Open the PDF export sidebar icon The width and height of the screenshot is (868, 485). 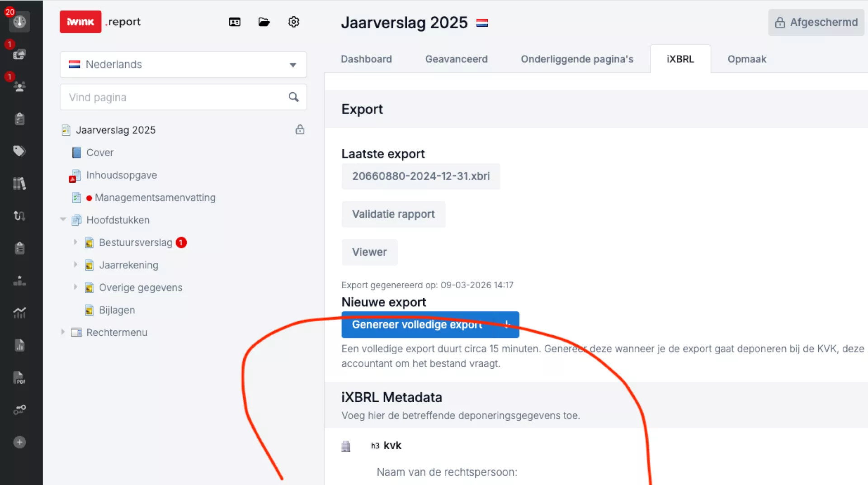pyautogui.click(x=19, y=378)
